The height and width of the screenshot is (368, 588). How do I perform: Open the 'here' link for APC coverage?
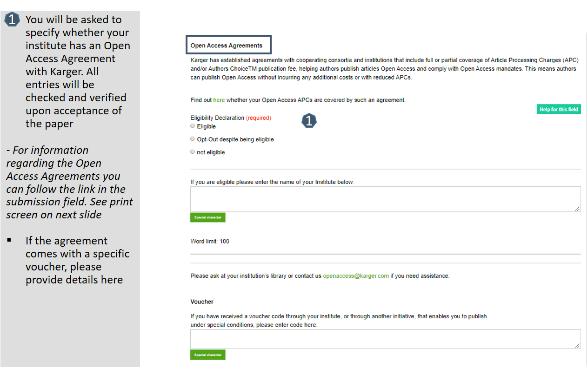pyautogui.click(x=219, y=100)
